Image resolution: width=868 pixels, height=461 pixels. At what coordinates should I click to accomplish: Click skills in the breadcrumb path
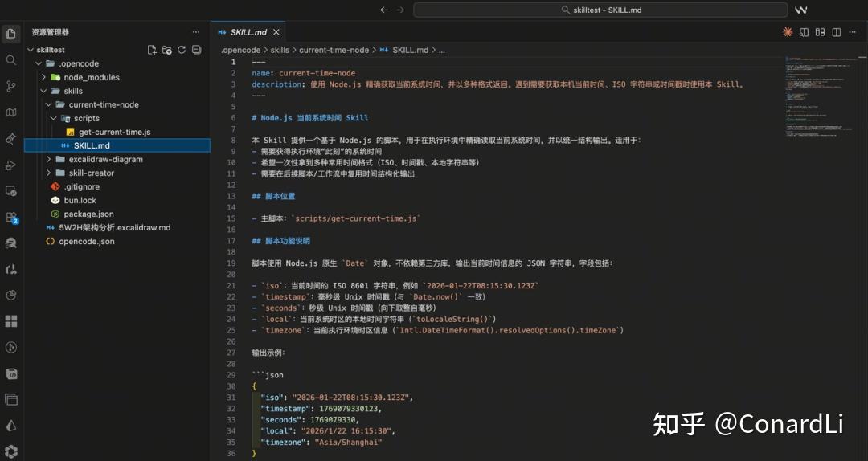click(x=280, y=50)
